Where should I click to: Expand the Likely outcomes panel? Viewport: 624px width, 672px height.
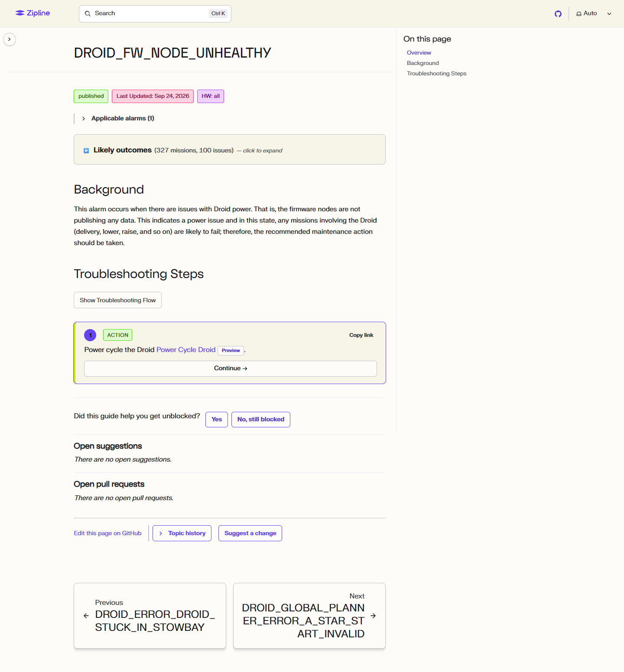tap(230, 149)
